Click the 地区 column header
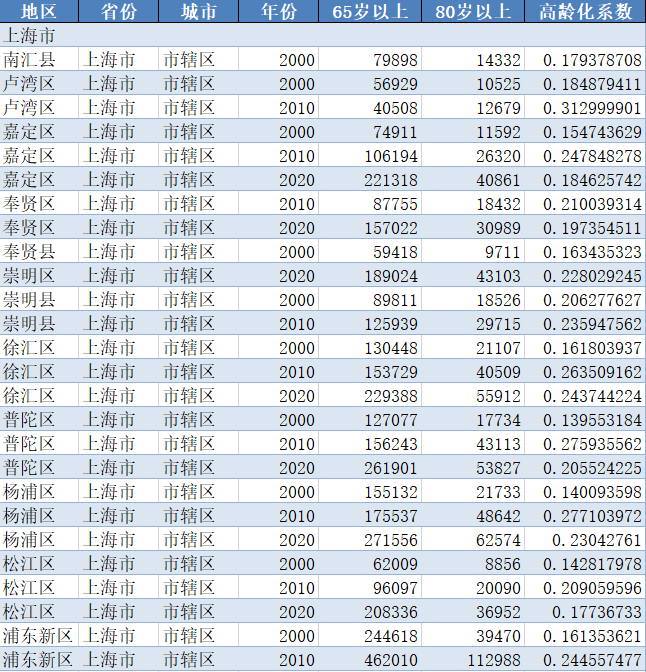 tap(39, 11)
